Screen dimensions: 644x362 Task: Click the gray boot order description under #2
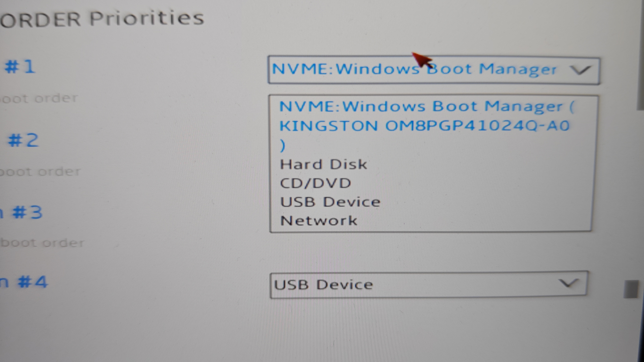coord(40,172)
